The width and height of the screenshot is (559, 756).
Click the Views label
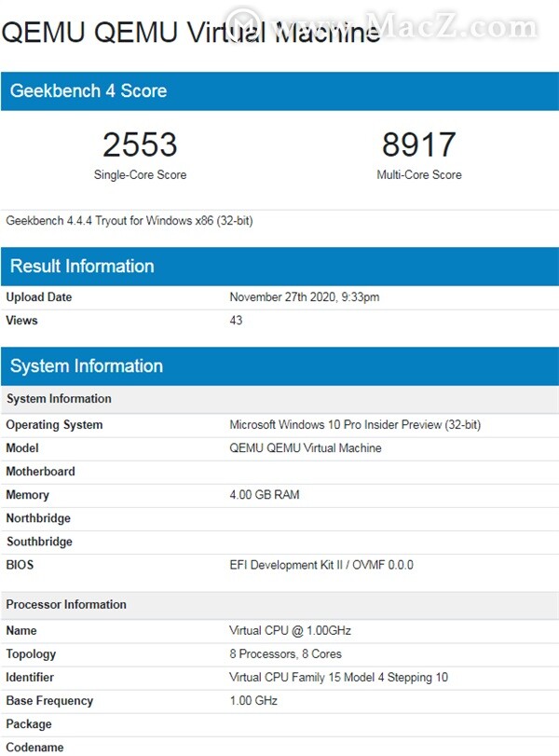(21, 320)
